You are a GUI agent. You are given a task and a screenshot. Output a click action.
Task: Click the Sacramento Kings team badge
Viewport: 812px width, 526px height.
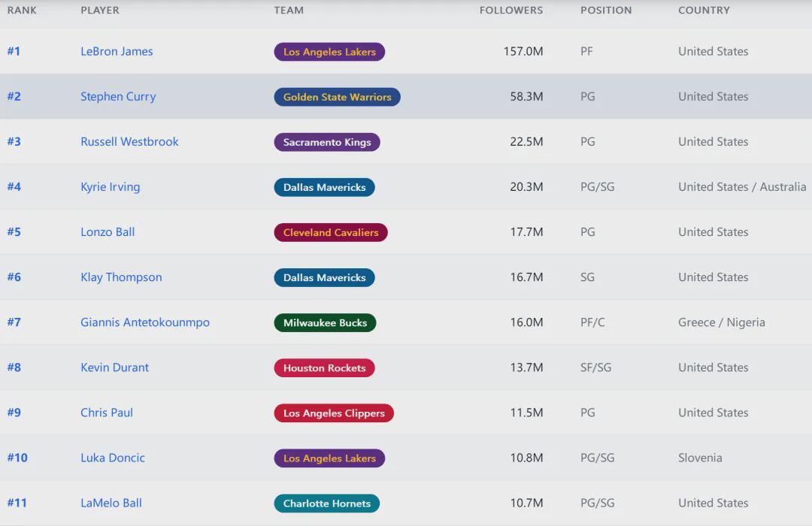tap(327, 142)
